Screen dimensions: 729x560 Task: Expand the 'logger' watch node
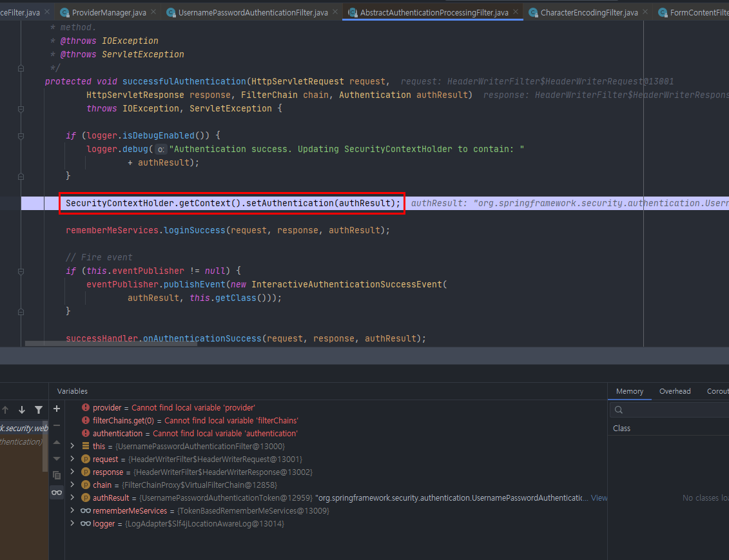pyautogui.click(x=73, y=524)
